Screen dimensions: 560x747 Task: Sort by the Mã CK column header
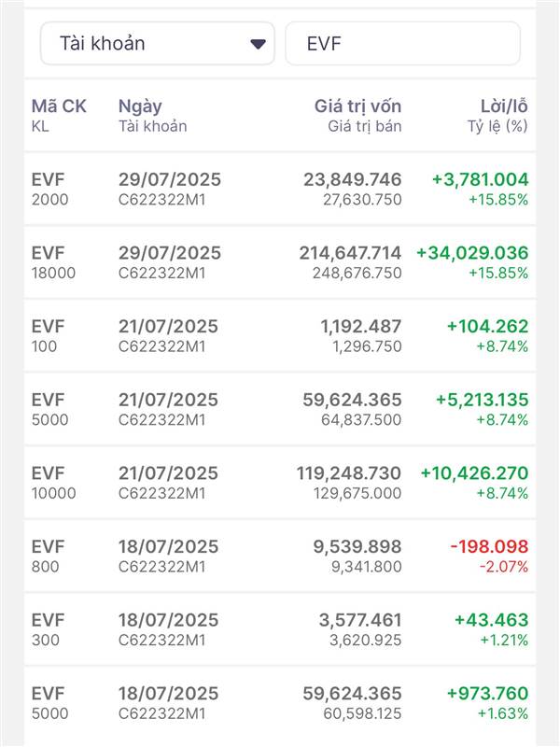[59, 106]
